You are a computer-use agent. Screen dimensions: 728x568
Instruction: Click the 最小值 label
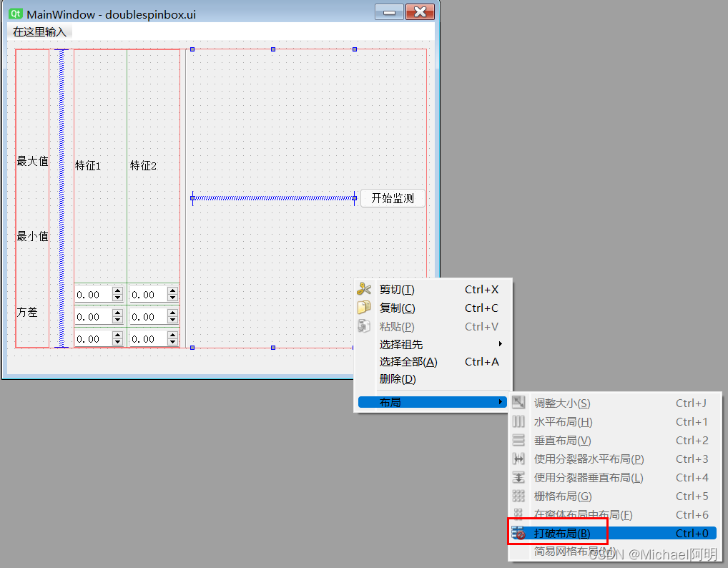coord(32,236)
